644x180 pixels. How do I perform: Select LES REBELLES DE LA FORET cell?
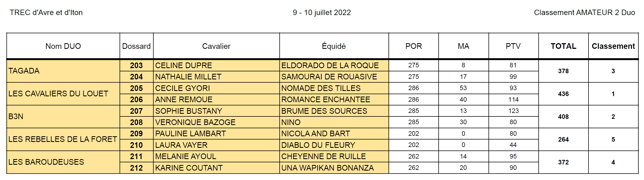63,139
